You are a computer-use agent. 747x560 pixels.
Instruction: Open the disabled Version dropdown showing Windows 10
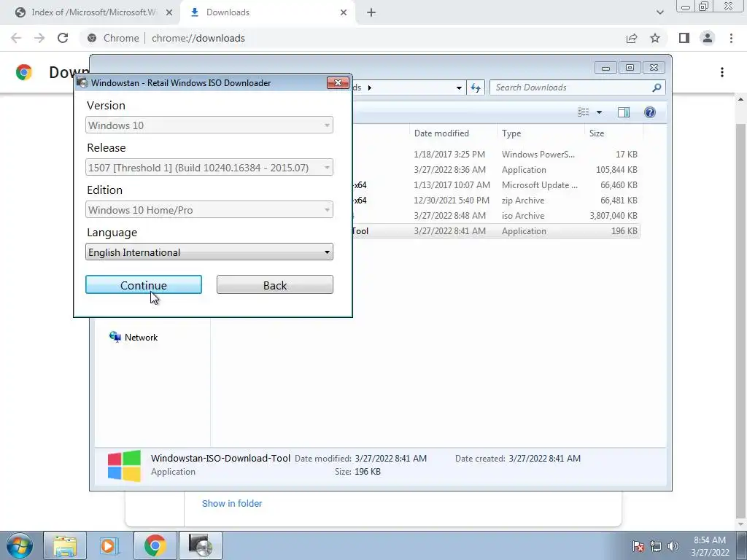(209, 125)
